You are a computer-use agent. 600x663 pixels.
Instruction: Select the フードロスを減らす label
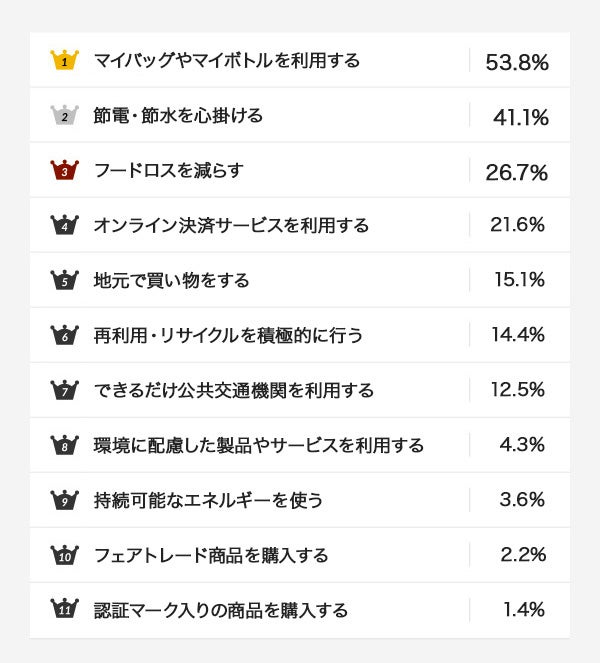pyautogui.click(x=167, y=170)
